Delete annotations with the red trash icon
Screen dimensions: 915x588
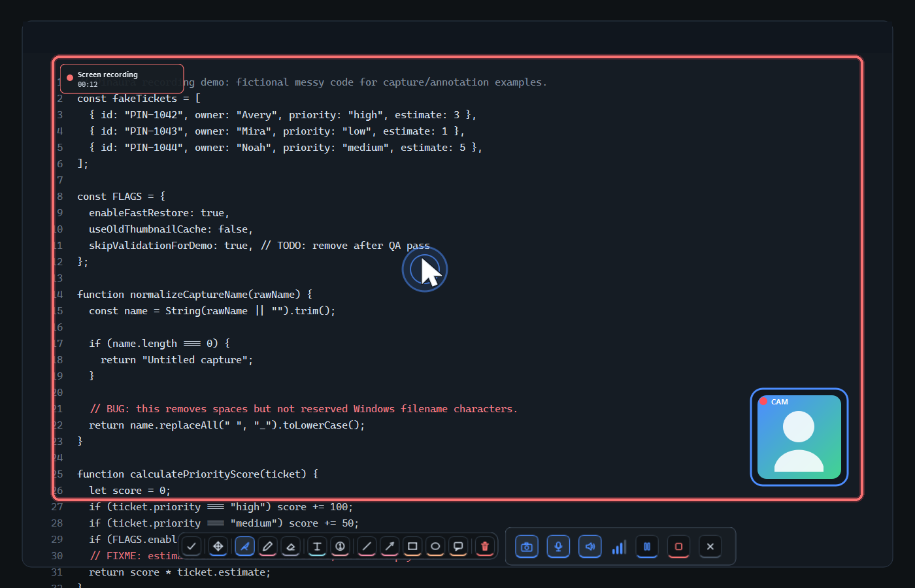[485, 546]
